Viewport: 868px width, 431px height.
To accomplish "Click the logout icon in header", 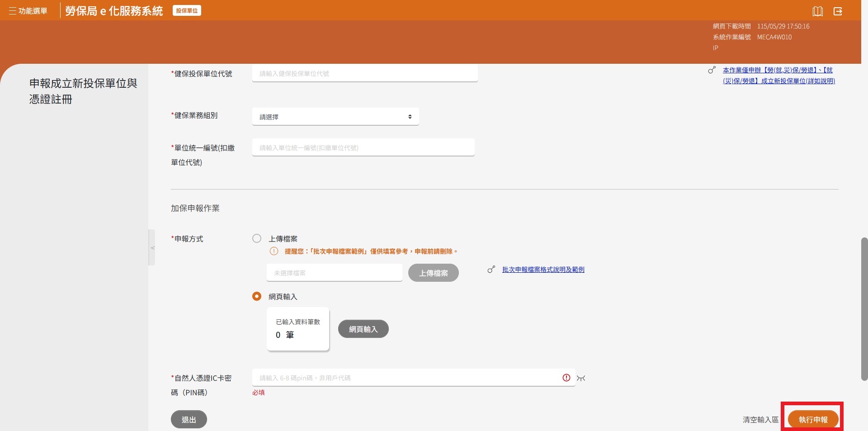I will coord(838,11).
